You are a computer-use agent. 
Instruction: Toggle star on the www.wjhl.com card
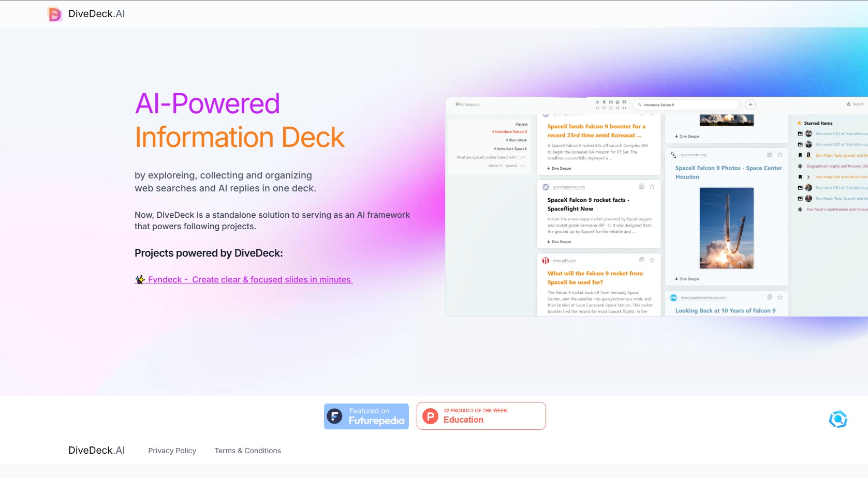(652, 260)
